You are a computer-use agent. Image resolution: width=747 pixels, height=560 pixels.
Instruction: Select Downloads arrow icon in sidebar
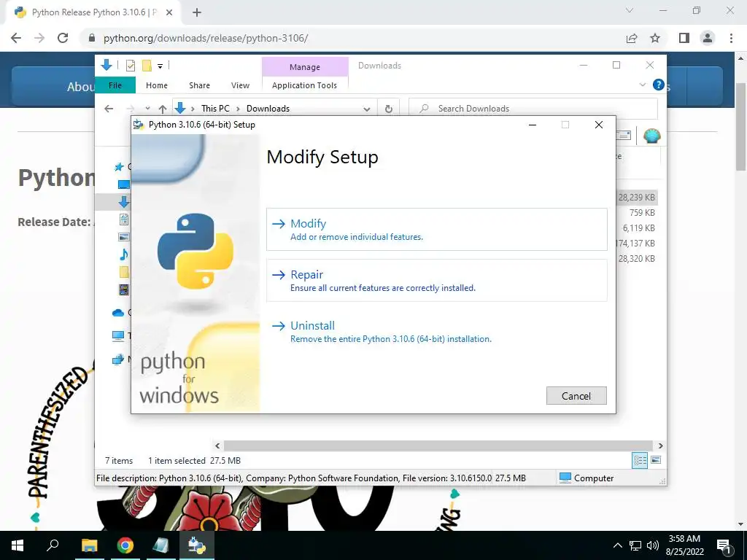point(124,202)
